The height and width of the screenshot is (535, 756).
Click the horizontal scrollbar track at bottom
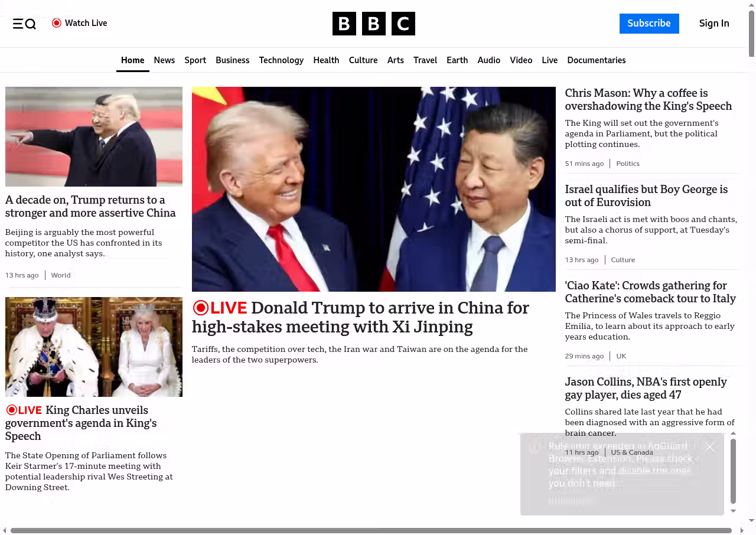point(371,531)
